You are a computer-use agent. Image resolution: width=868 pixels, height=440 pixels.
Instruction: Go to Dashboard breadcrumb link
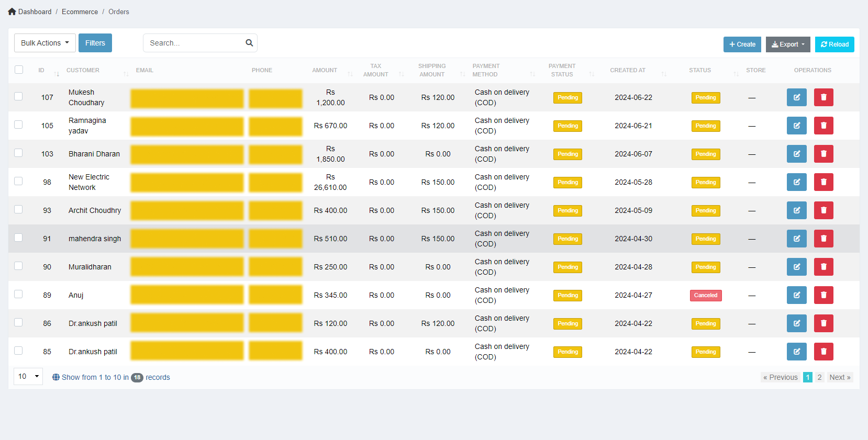35,12
